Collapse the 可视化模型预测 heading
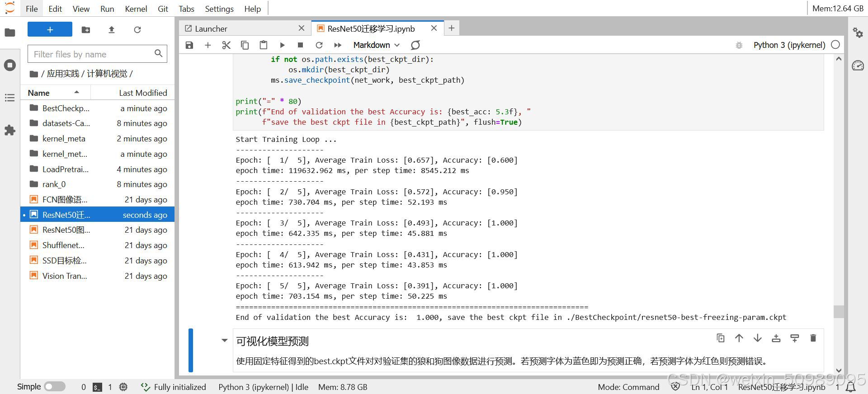Viewport: 868px width, 394px height. click(x=224, y=341)
